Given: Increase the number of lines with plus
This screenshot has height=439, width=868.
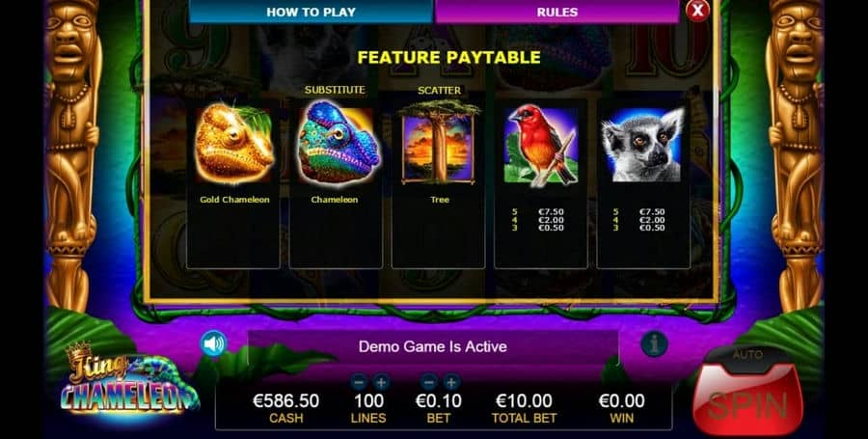Looking at the screenshot, I should 381,381.
